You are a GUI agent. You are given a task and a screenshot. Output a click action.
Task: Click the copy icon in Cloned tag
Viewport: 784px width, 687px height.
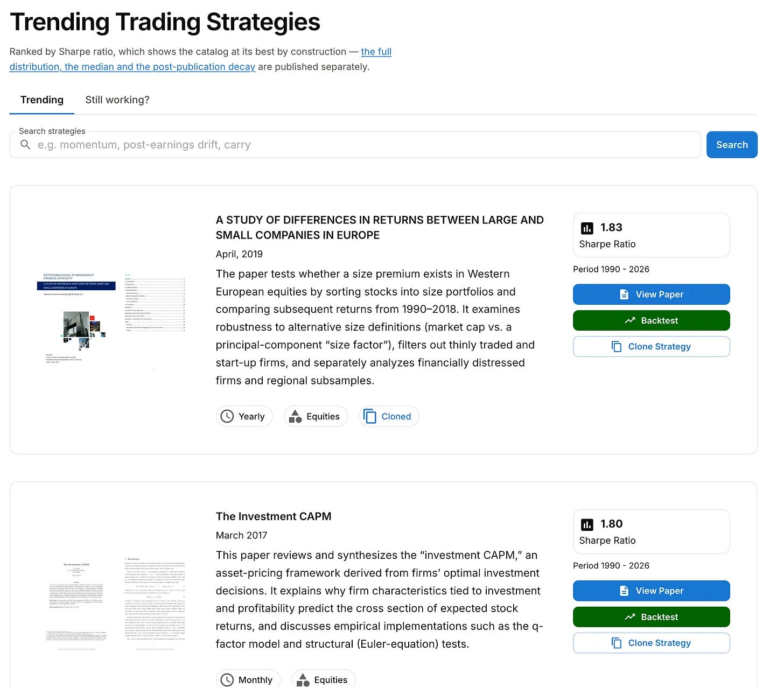point(370,416)
